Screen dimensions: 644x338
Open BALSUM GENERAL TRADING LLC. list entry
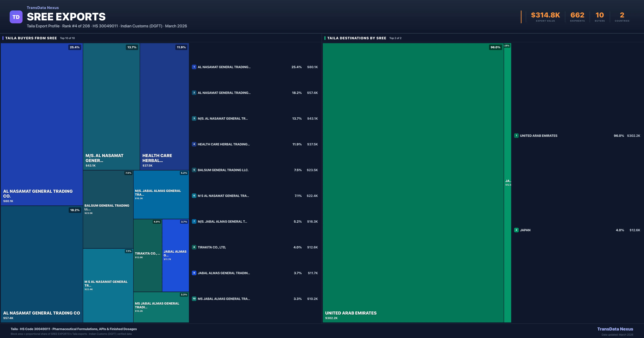click(223, 170)
